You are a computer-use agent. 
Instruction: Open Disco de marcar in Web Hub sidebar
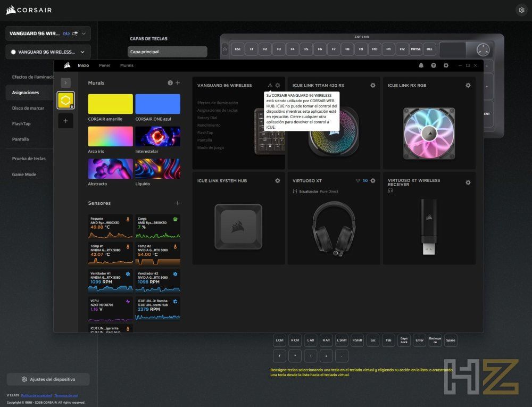point(28,108)
